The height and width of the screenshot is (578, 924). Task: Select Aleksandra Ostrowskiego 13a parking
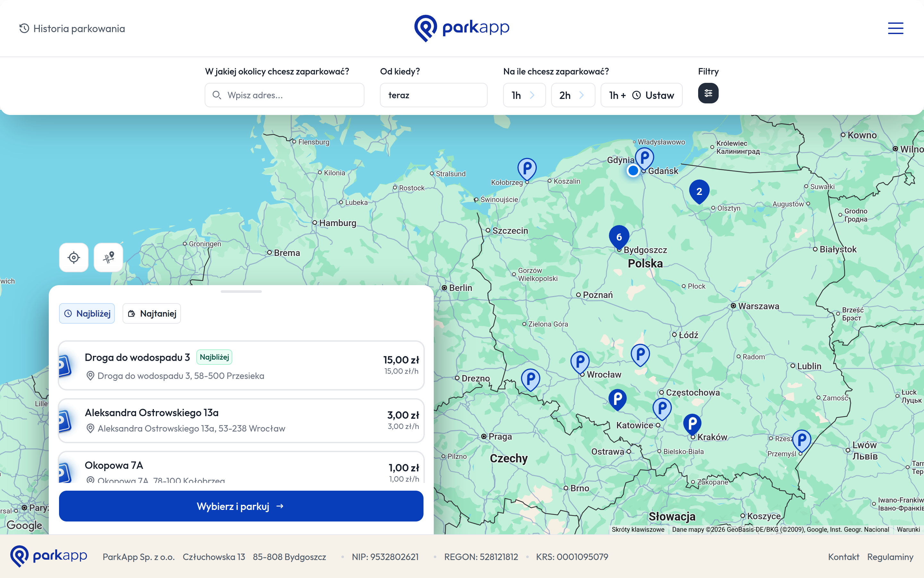coord(241,421)
